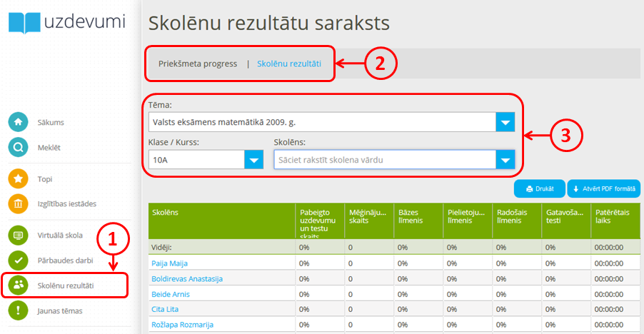Open the Pārbaudes darbi checkmark icon
Viewport: 644px width, 334px height.
click(x=18, y=260)
